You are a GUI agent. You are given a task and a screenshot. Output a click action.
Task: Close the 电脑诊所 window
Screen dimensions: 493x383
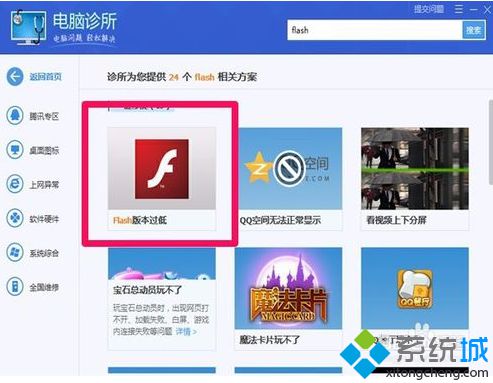[x=487, y=10]
